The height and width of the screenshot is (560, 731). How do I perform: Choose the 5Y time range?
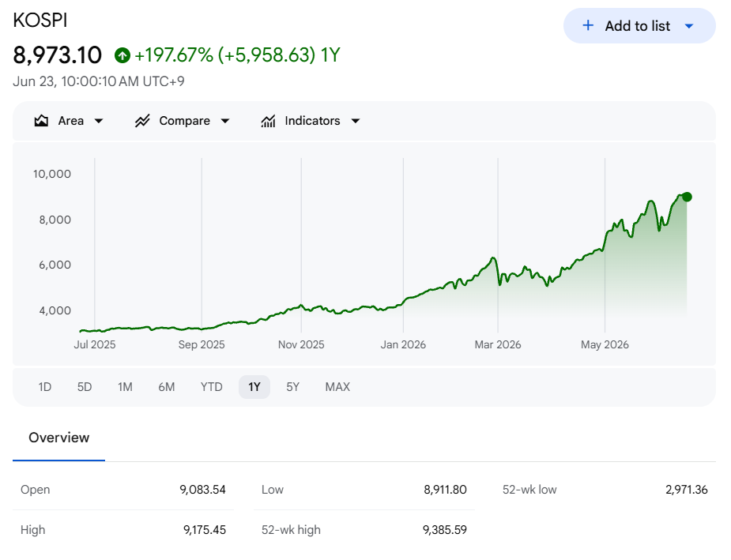[x=292, y=387]
